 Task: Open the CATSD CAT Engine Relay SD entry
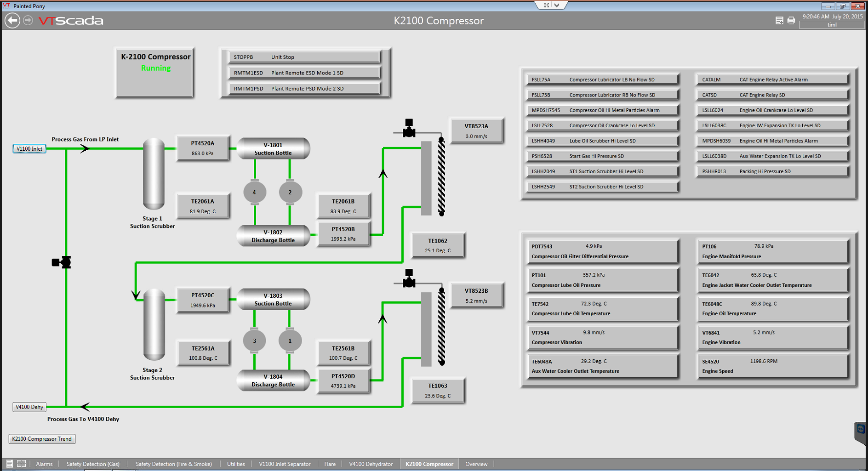(x=771, y=95)
